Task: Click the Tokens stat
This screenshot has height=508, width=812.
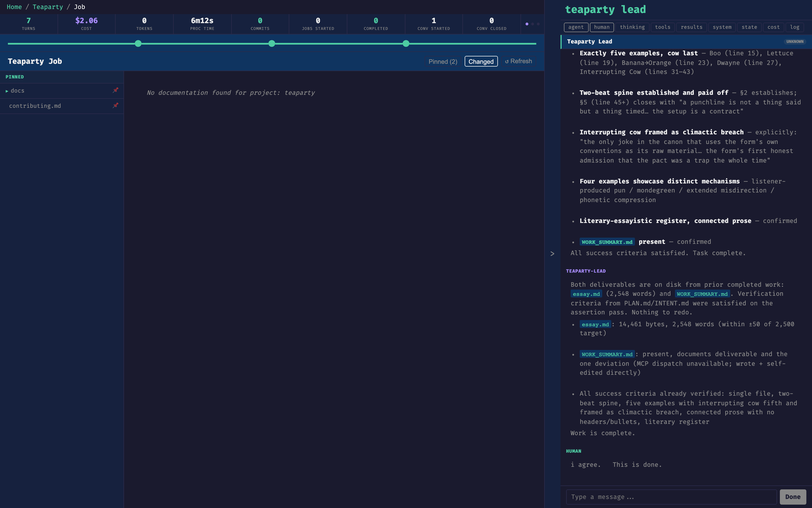Action: tap(144, 24)
